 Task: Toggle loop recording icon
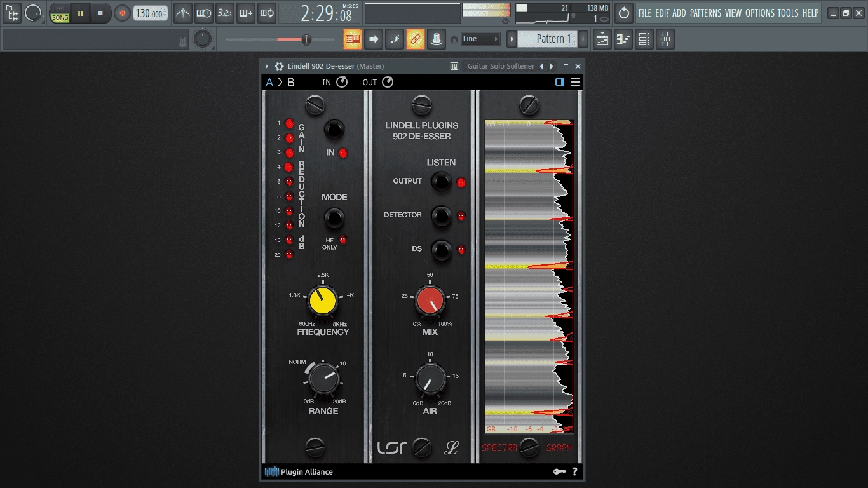tap(267, 13)
